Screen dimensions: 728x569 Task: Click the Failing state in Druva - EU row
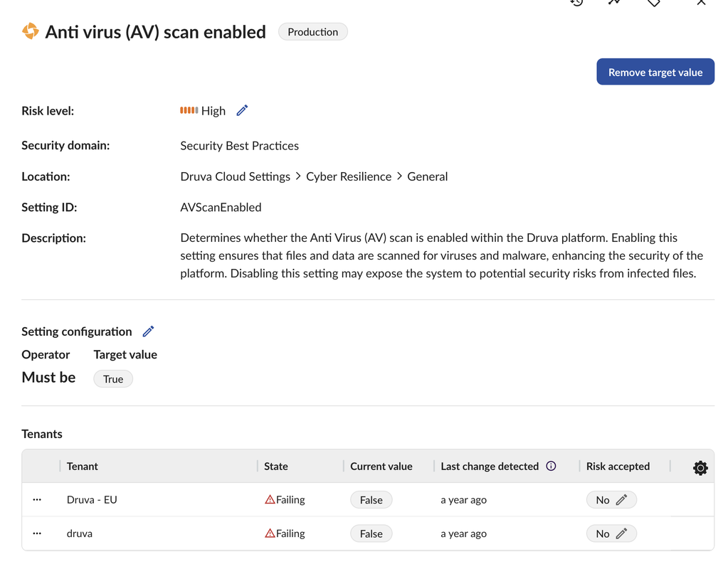pos(290,500)
